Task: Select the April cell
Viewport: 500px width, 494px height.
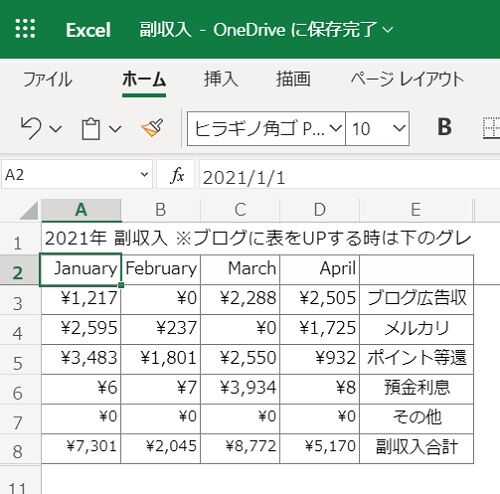Action: [320, 270]
